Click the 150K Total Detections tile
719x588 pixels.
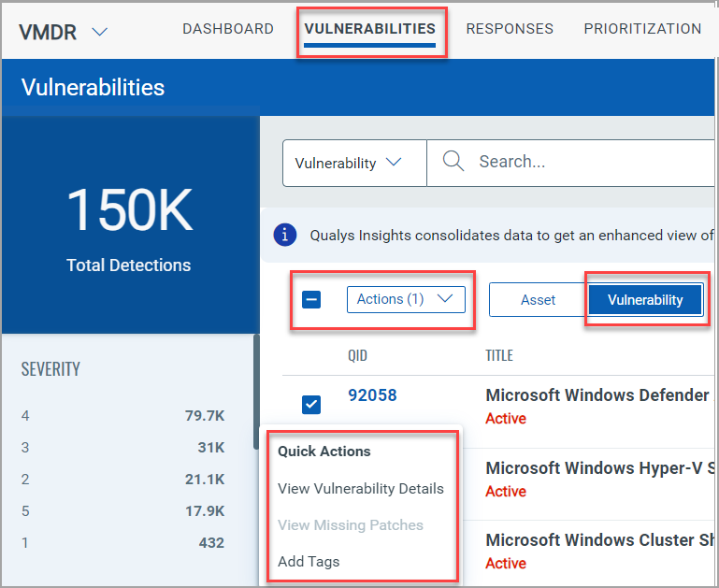point(129,225)
